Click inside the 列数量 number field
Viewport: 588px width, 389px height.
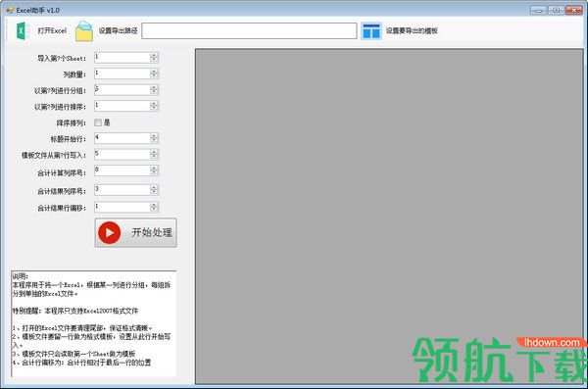[x=122, y=73]
